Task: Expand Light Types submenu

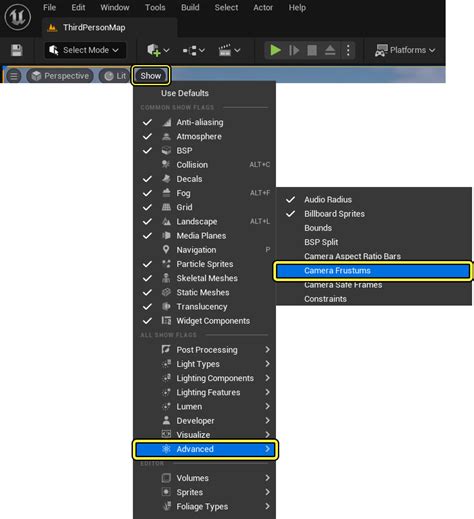Action: [x=204, y=364]
